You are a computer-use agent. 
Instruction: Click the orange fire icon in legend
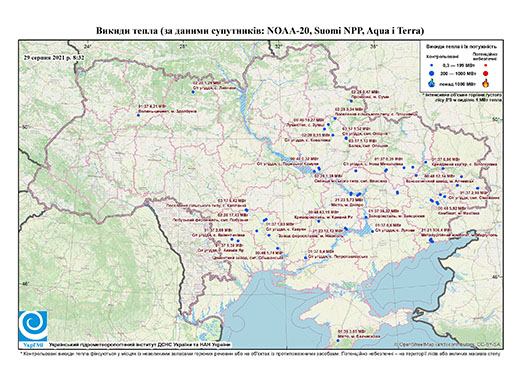click(485, 83)
